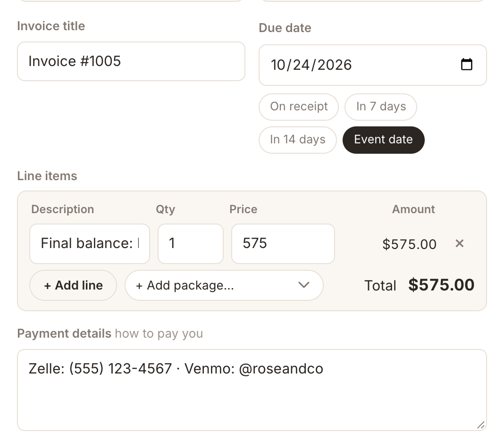Click the Payment details label
The image size is (504, 448).
click(x=64, y=333)
